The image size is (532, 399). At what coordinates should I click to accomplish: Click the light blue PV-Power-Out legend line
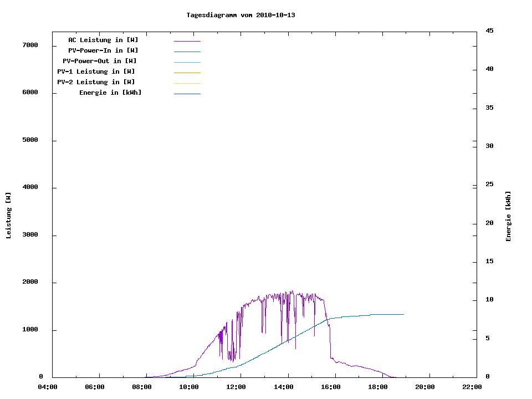tap(187, 62)
